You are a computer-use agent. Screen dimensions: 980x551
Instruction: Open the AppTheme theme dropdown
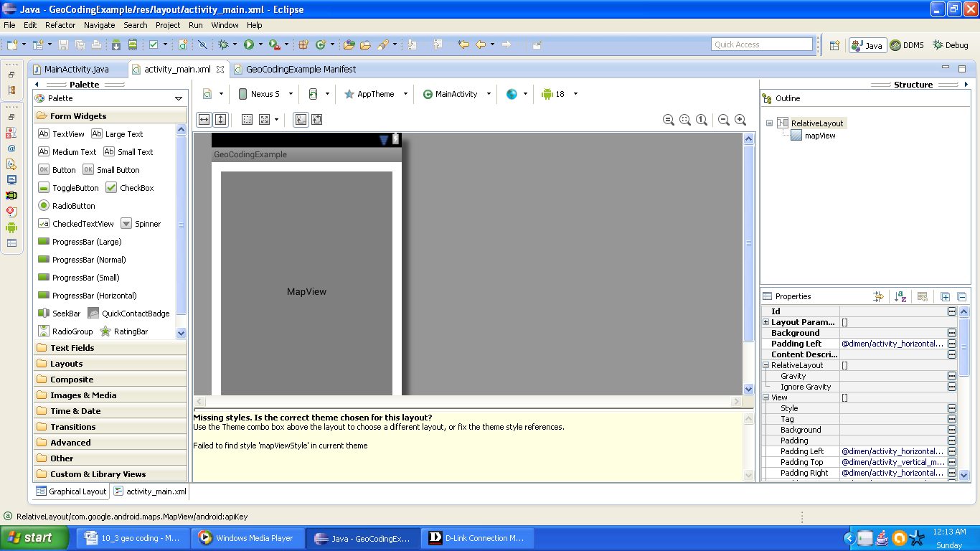point(375,94)
